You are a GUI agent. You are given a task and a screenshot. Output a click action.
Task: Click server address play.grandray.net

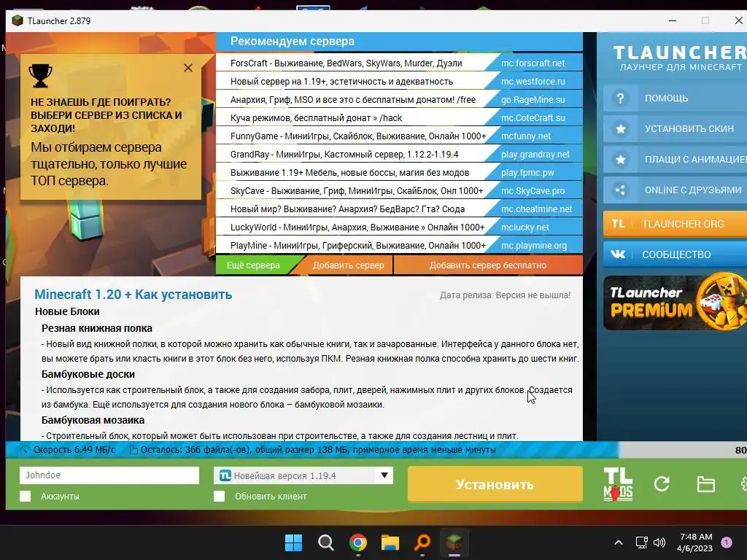(535, 155)
